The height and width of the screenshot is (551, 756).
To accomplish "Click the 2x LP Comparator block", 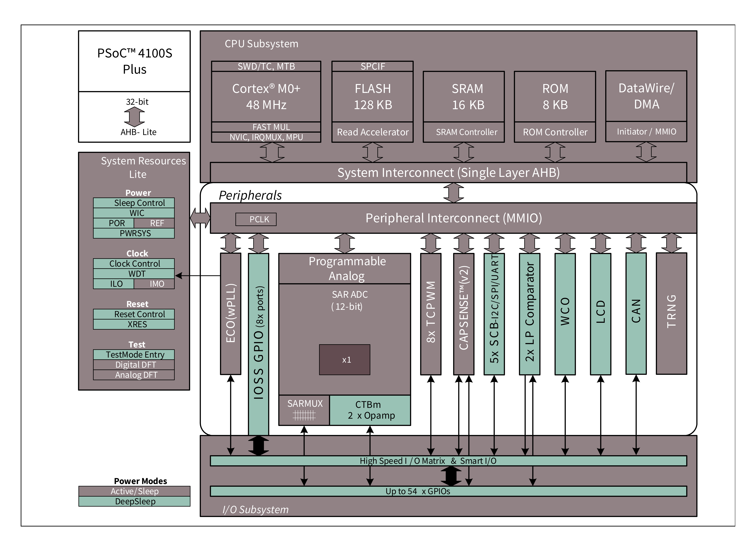I will (530, 314).
